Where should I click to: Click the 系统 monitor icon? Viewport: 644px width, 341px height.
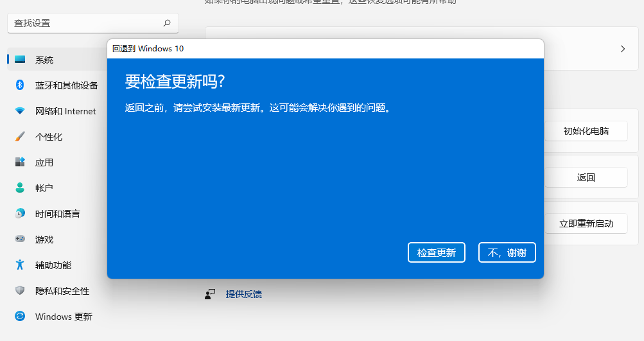pyautogui.click(x=20, y=60)
